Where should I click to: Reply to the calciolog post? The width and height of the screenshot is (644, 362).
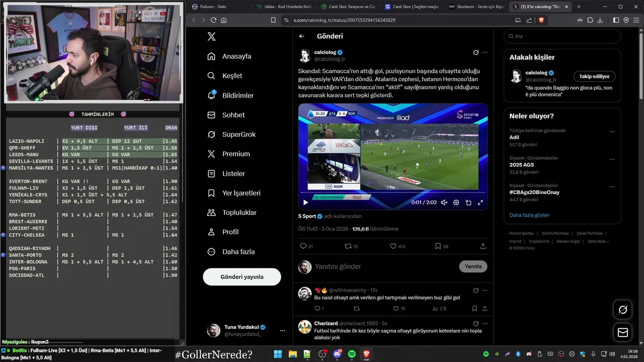click(x=306, y=246)
